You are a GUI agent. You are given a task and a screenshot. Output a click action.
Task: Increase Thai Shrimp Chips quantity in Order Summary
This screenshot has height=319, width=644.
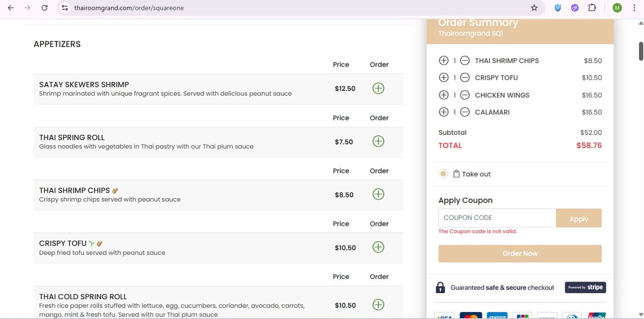[x=444, y=61]
